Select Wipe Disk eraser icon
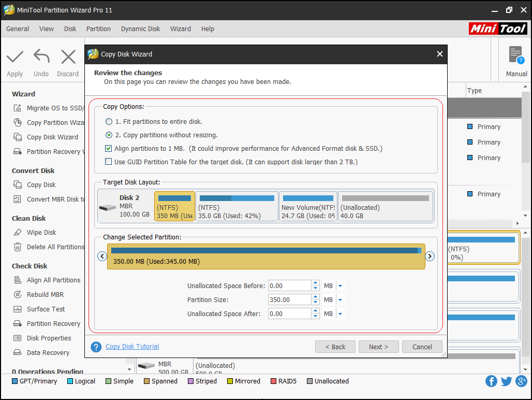The width and height of the screenshot is (532, 400). (x=17, y=232)
